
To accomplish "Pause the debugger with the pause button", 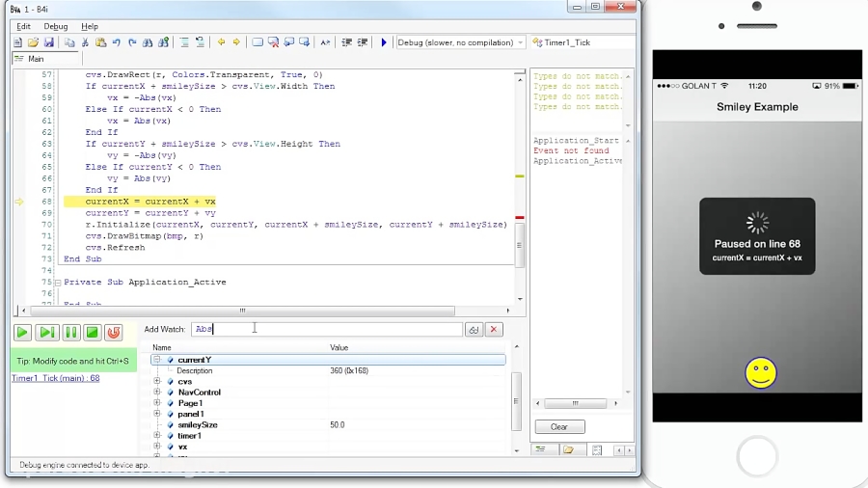I will tap(70, 333).
